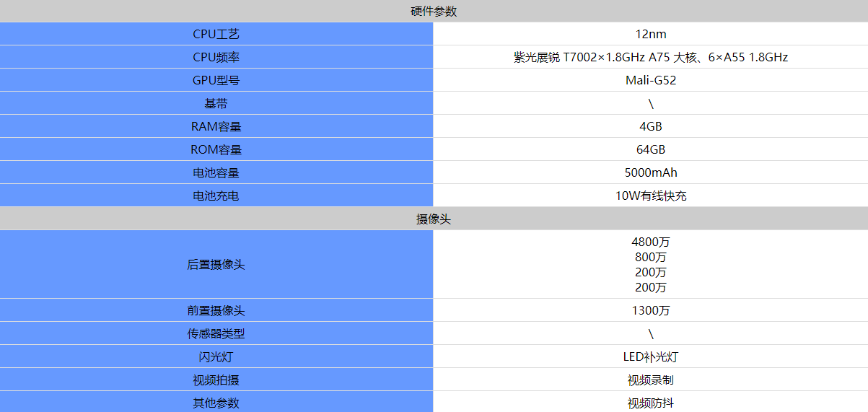This screenshot has width=868, height=412.
Task: Click the 紫光展锐 T700 CPU description
Action: [651, 57]
